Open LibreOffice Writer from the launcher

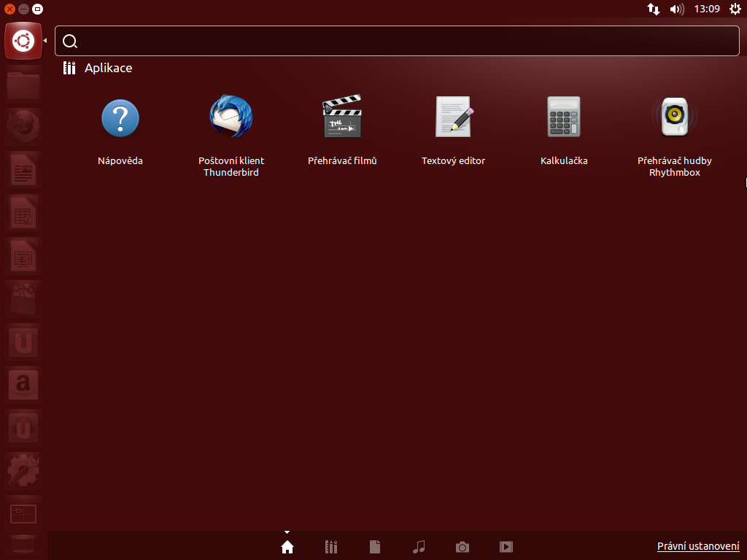(x=23, y=170)
